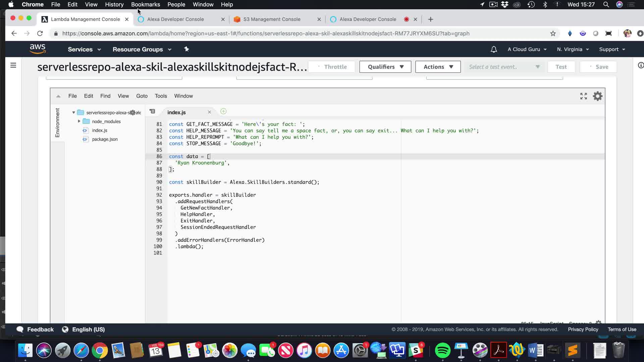This screenshot has height=362, width=644.
Task: Click the AWS logo home icon
Action: click(x=38, y=49)
